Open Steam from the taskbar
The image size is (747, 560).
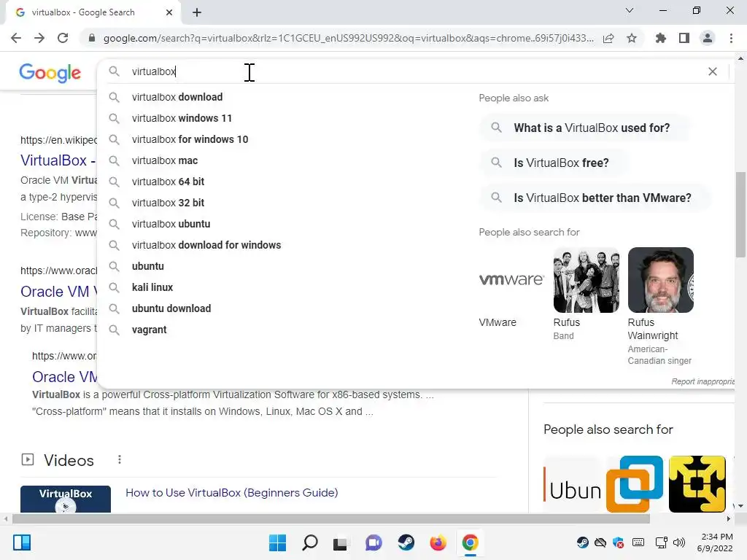[406, 542]
